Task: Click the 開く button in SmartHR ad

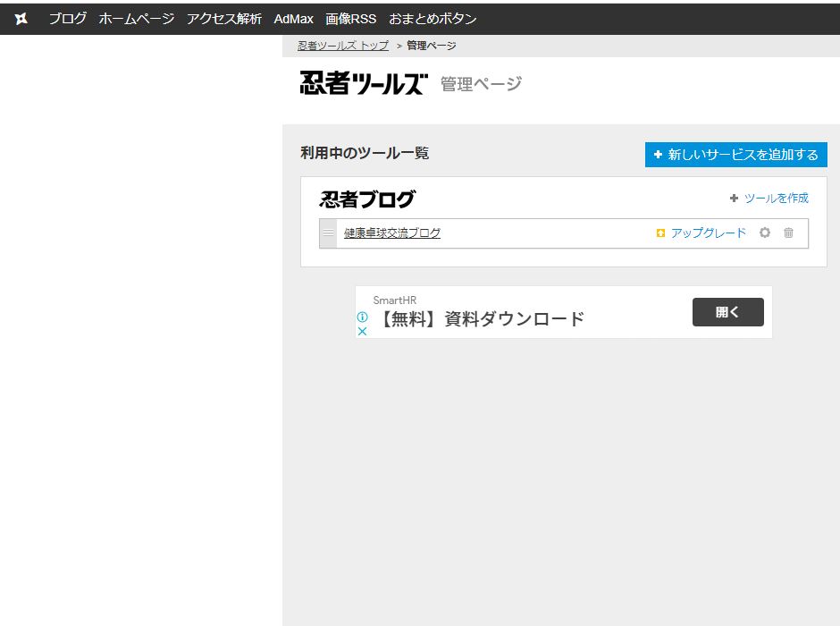Action: point(728,312)
